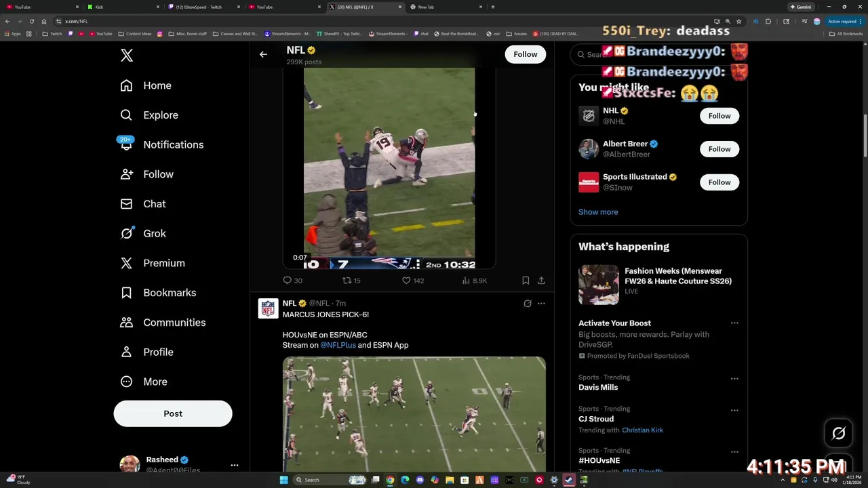Follow Sports Illustrated
868x488 pixels.
(719, 182)
